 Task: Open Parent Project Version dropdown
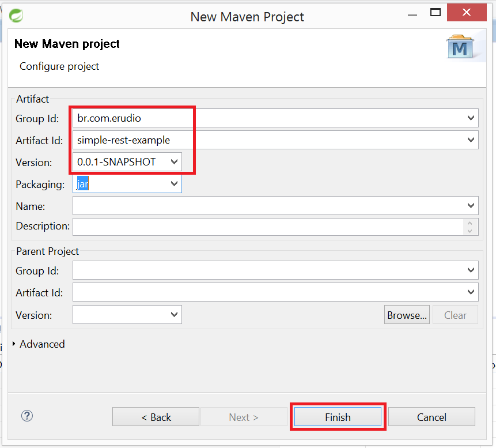pos(175,315)
